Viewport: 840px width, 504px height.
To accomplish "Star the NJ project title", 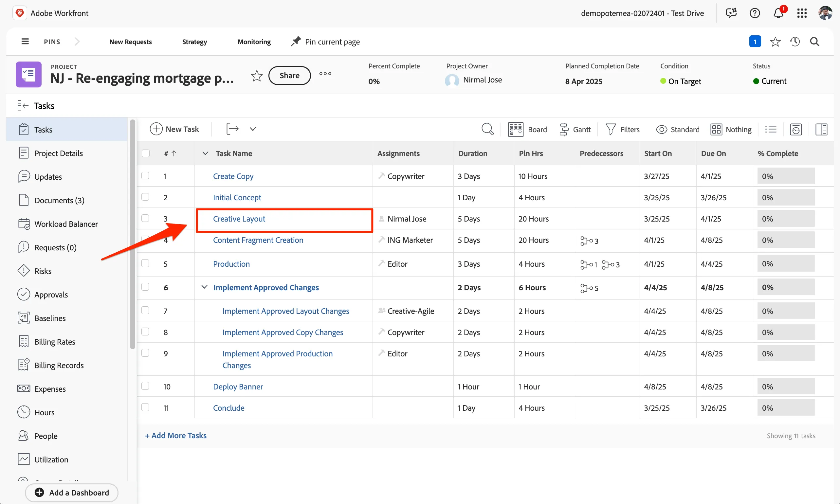I will point(257,76).
